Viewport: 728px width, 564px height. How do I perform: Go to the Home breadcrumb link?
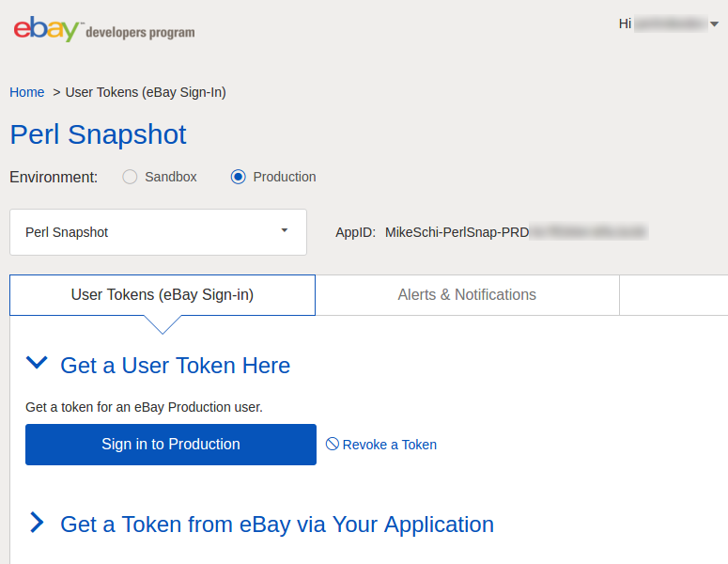pos(27,92)
